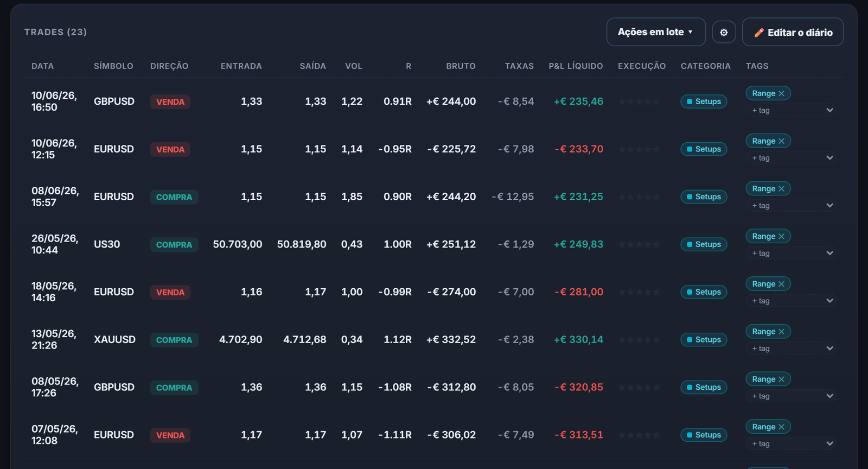Click the gross value -€ 312,80

pyautogui.click(x=451, y=387)
